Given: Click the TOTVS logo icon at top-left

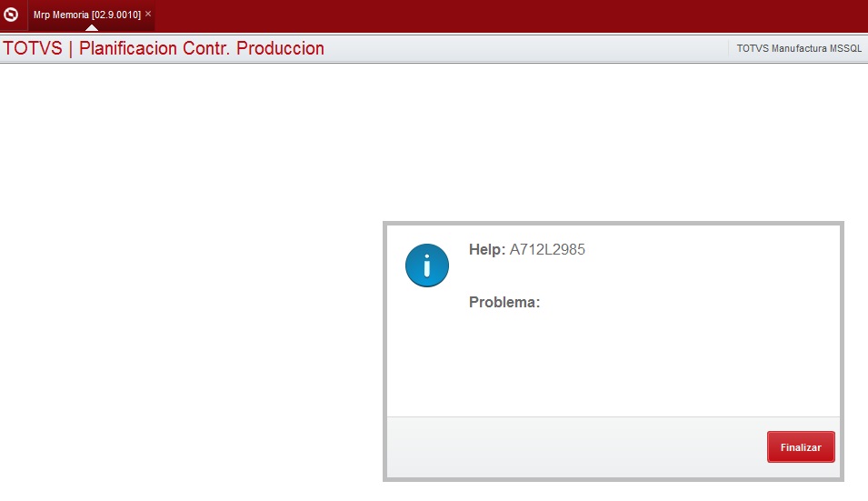Looking at the screenshot, I should [11, 15].
